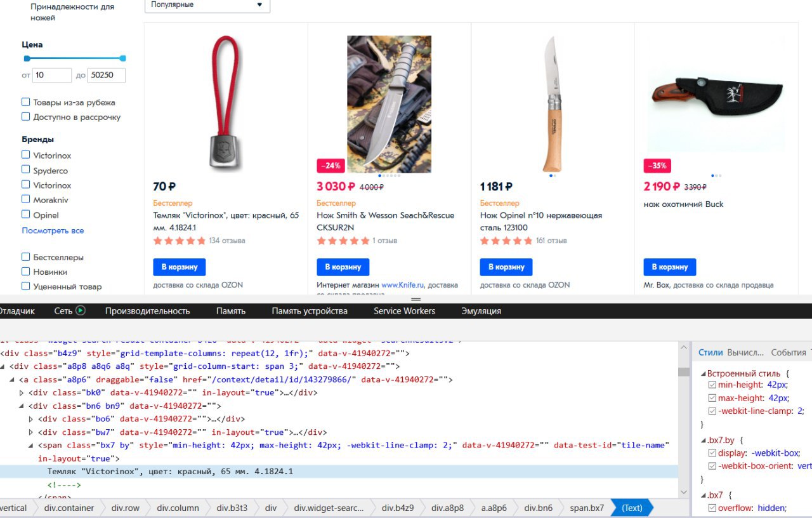Open the нож охотничий Buck product title
812x518 pixels.
tap(683, 204)
